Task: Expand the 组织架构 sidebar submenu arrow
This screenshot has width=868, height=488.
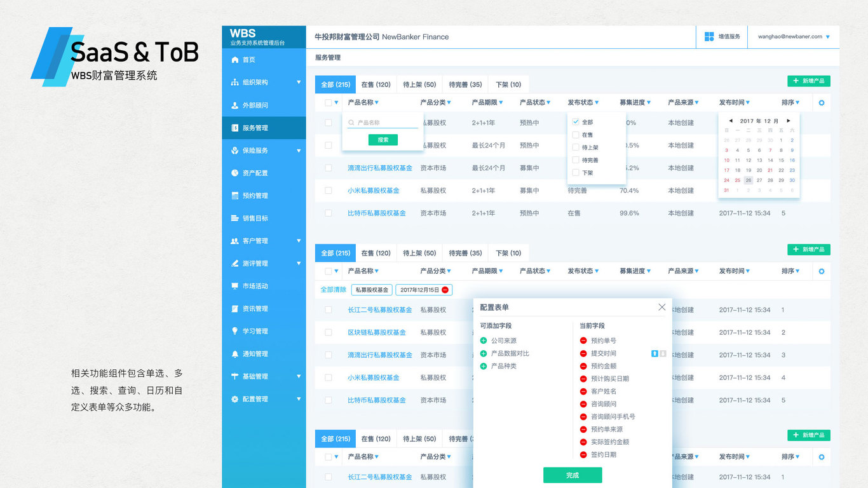Action: [299, 83]
